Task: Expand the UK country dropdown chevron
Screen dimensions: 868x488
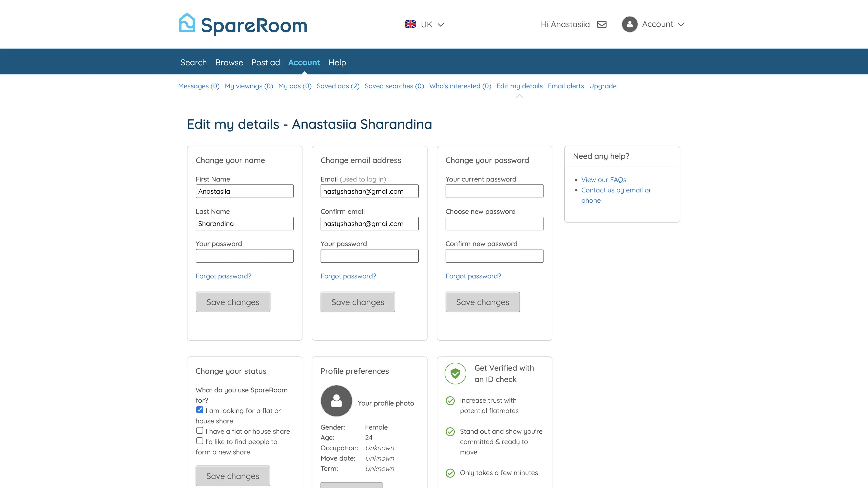Action: pyautogui.click(x=441, y=25)
